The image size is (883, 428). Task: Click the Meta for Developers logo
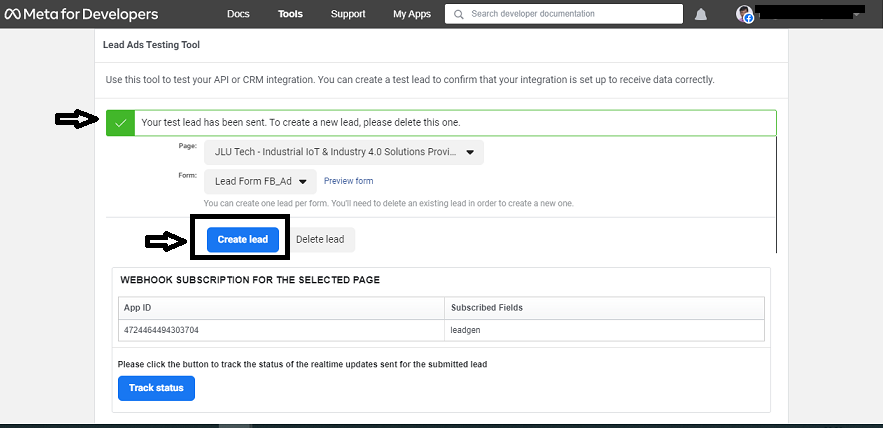click(80, 14)
